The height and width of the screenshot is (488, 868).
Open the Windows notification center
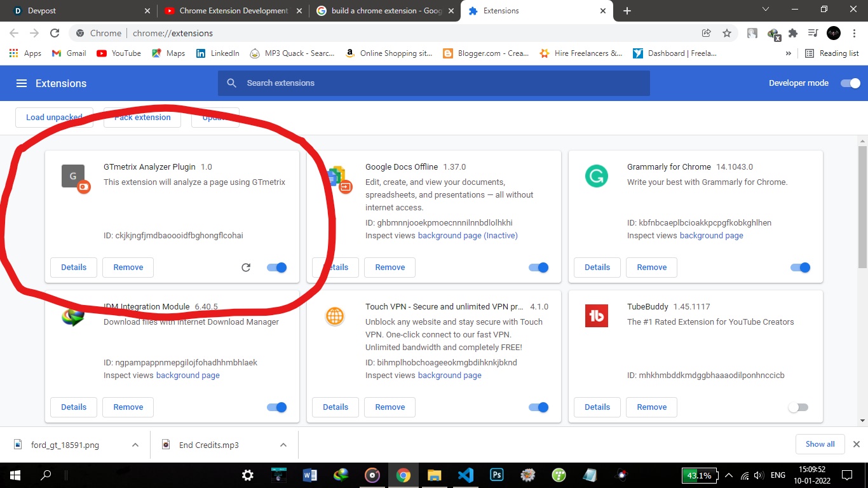[847, 475]
